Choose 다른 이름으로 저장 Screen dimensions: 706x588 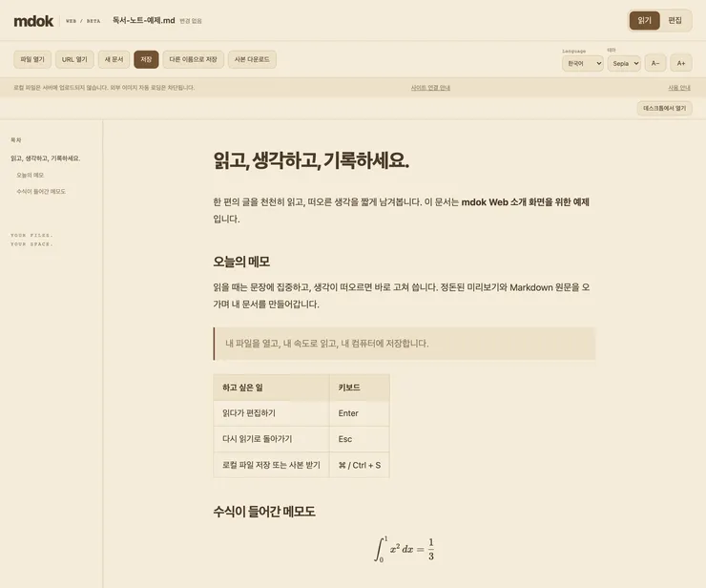pyautogui.click(x=193, y=59)
